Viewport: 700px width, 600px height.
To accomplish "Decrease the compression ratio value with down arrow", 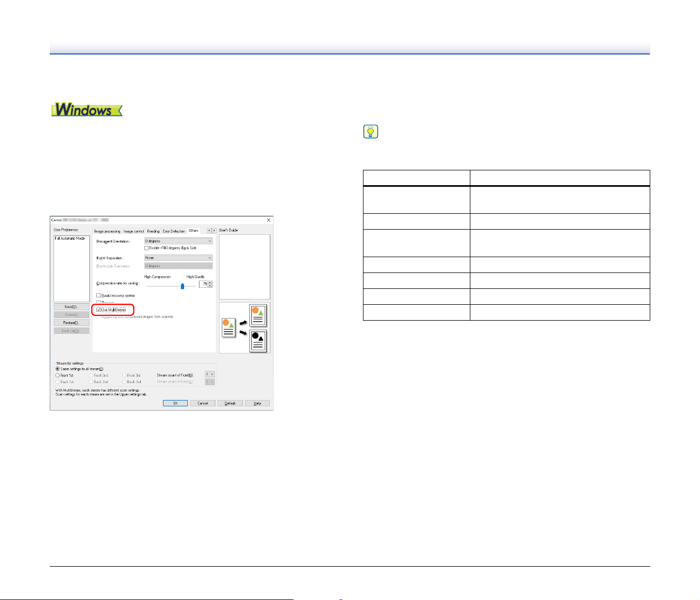I will [x=211, y=286].
